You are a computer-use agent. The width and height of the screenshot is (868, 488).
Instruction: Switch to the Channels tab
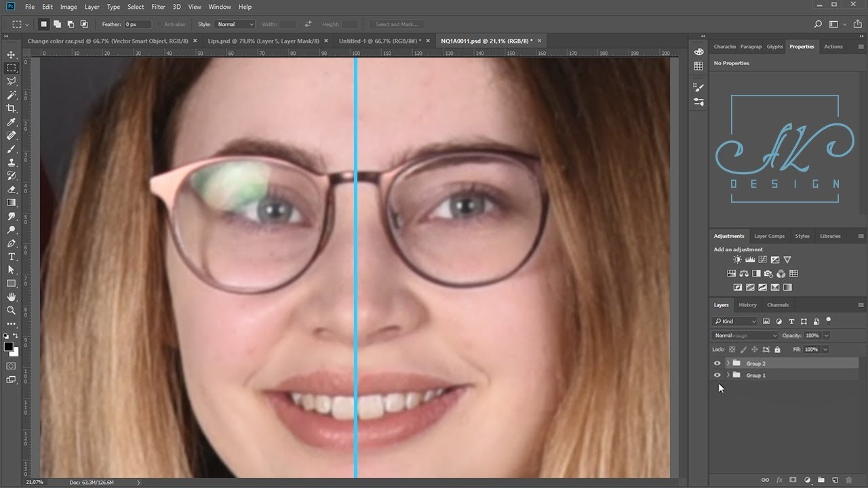[x=778, y=305]
